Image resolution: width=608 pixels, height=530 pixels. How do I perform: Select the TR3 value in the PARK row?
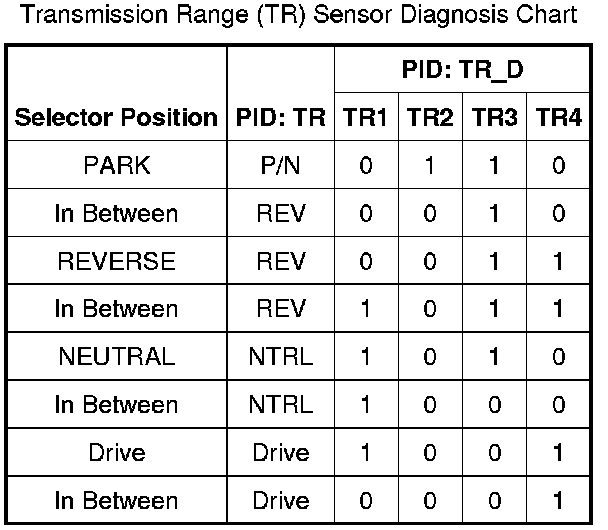click(495, 165)
